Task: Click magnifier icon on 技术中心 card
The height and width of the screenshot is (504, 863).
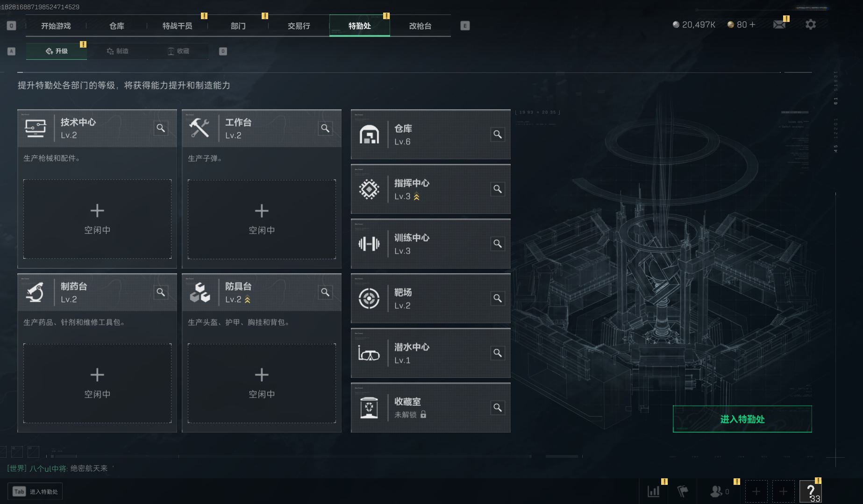Action: pos(161,128)
